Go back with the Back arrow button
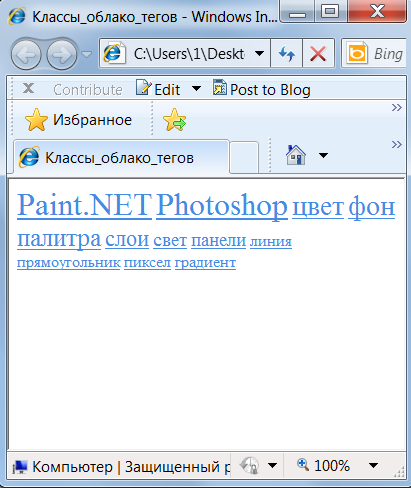Viewport: 411px width, 488px height. [26, 54]
